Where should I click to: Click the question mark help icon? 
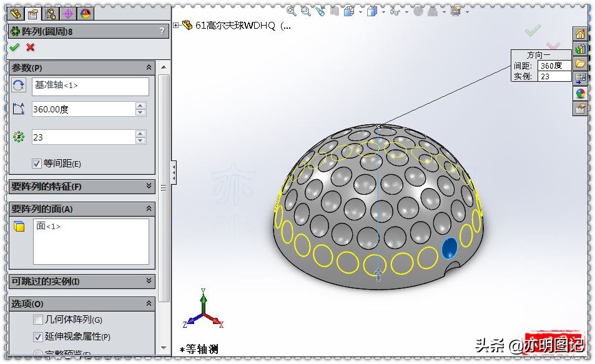(x=161, y=31)
